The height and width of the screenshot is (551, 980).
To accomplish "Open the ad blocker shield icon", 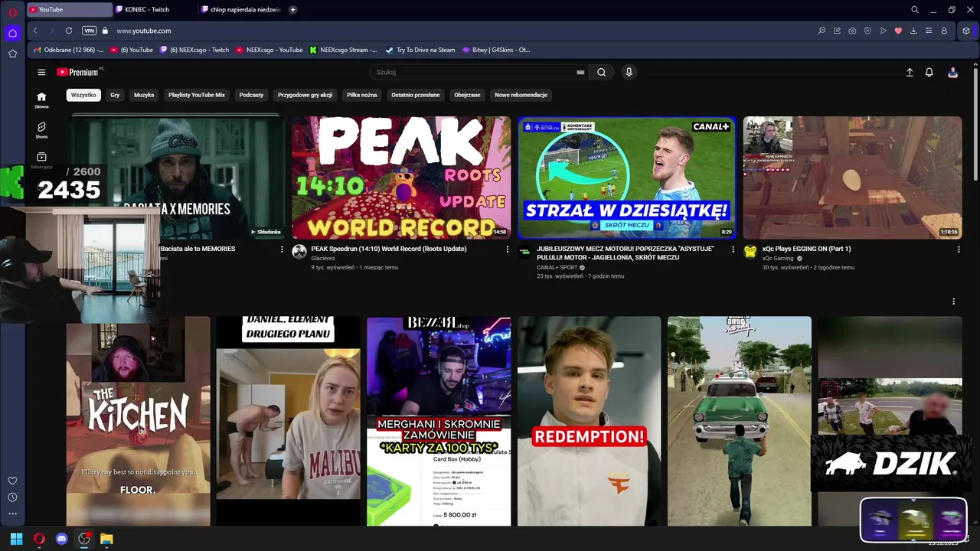I will pos(867,31).
